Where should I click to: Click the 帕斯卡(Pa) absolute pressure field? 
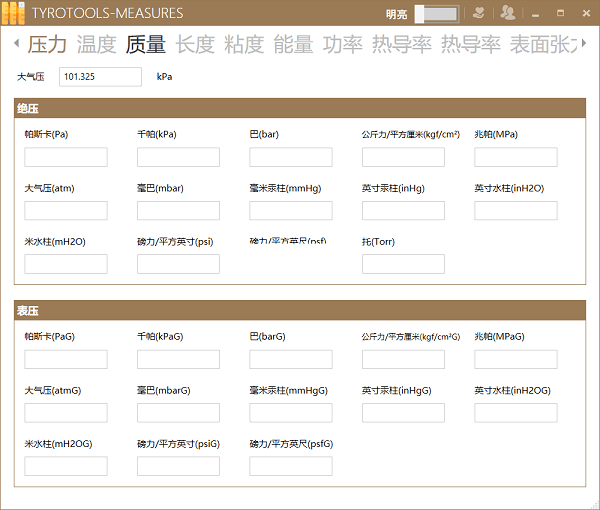[x=66, y=157]
